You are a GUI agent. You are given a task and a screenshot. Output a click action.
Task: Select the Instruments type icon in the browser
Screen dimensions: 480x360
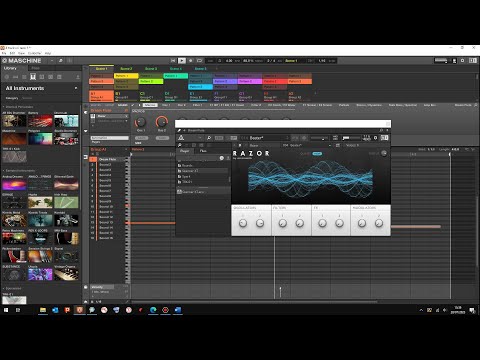(33, 77)
